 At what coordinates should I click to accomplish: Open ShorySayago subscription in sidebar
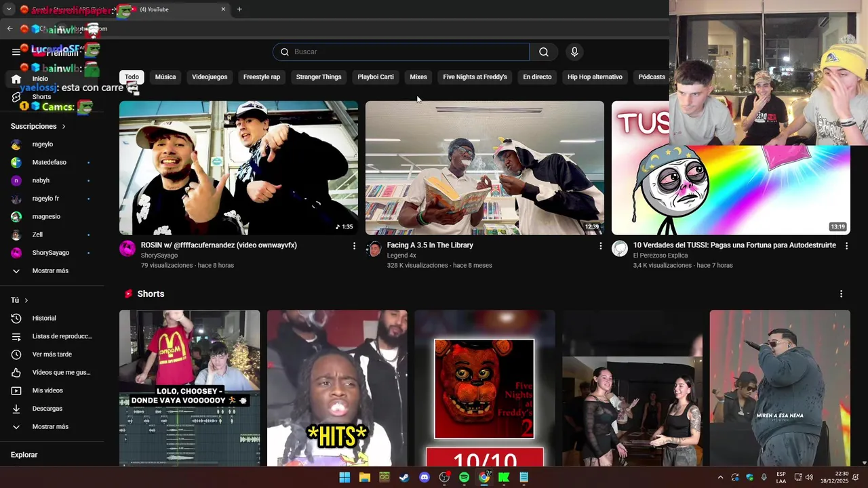(51, 253)
